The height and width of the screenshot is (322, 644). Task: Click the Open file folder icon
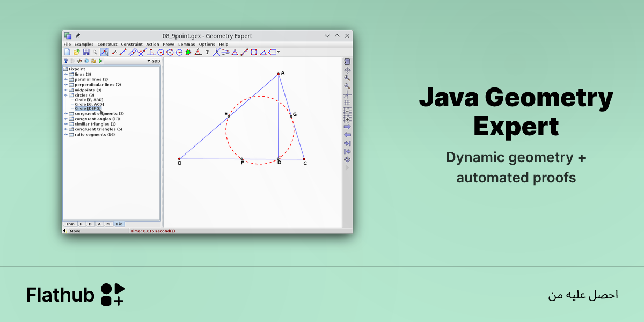(x=76, y=52)
